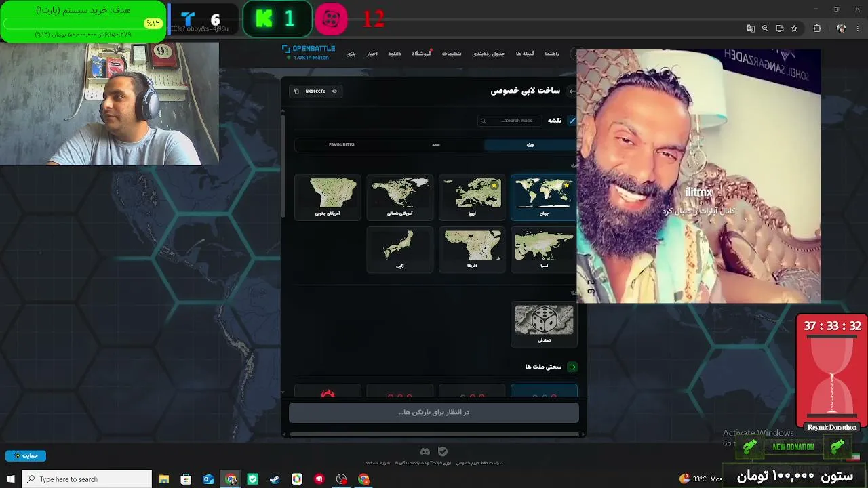Click inside the Search maps field
Image resolution: width=868 pixels, height=488 pixels.
(x=510, y=121)
